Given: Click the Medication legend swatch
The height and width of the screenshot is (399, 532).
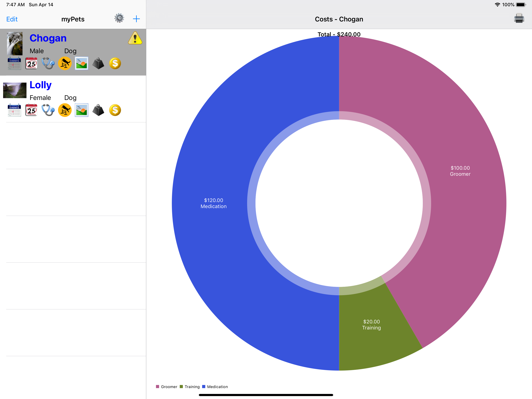Looking at the screenshot, I should click(x=204, y=387).
